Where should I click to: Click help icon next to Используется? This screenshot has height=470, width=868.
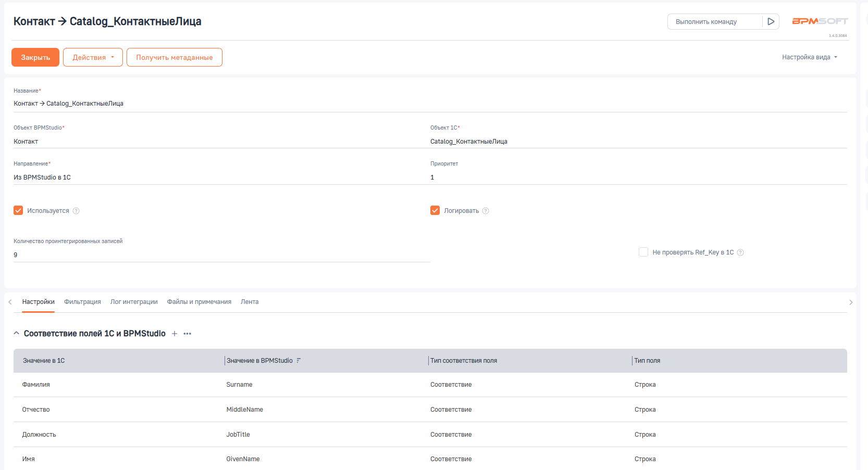tap(76, 211)
